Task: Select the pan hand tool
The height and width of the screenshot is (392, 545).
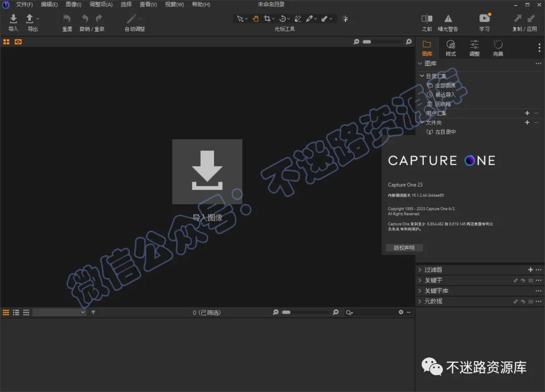Action: click(x=255, y=19)
